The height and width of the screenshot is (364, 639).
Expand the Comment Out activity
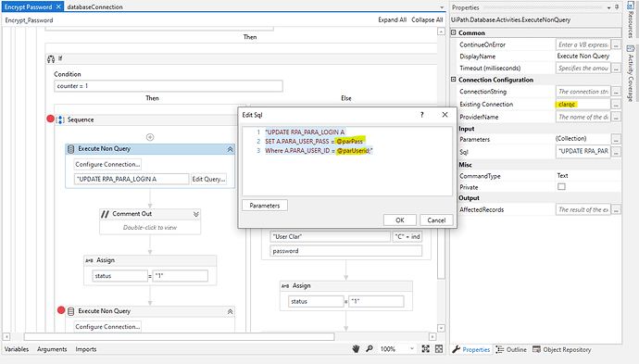coord(196,214)
